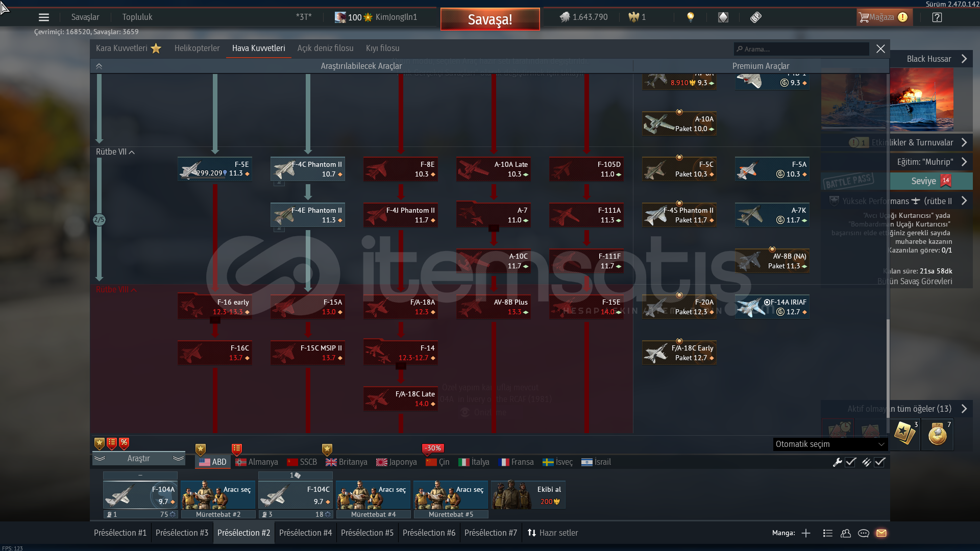This screenshot has width=980, height=551.
Task: Click the wrench auto-repair icon
Action: [x=837, y=462]
